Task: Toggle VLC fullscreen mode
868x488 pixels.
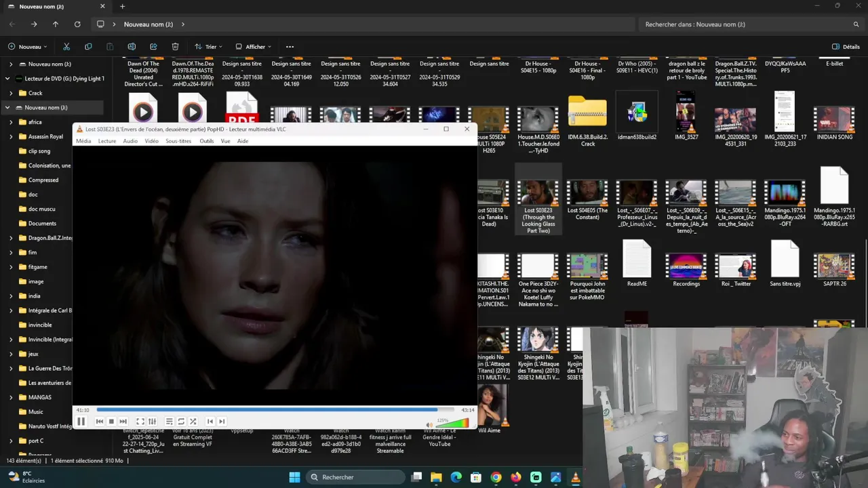Action: [140, 422]
